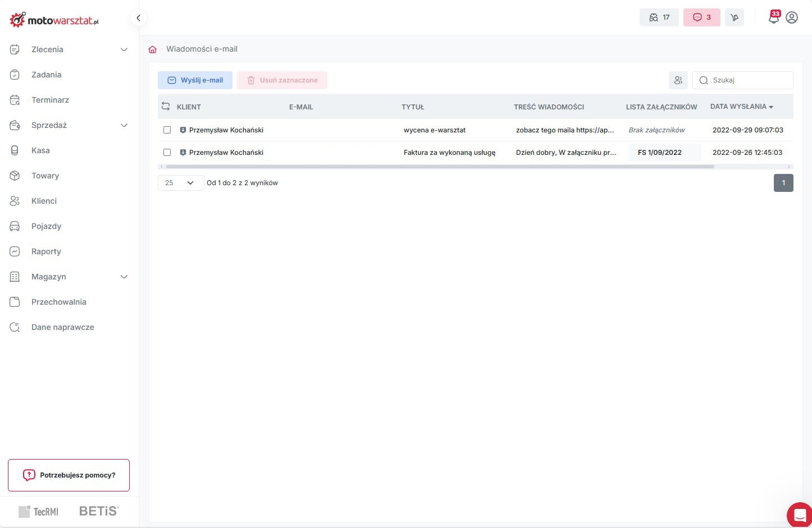This screenshot has height=528, width=812.
Task: Click the Wyślij e-mail button
Action: click(x=195, y=80)
